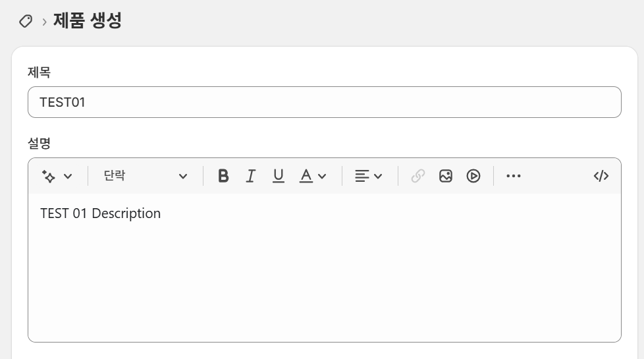This screenshot has height=359, width=644.
Task: Insert a video using the play circle icon
Action: click(473, 176)
